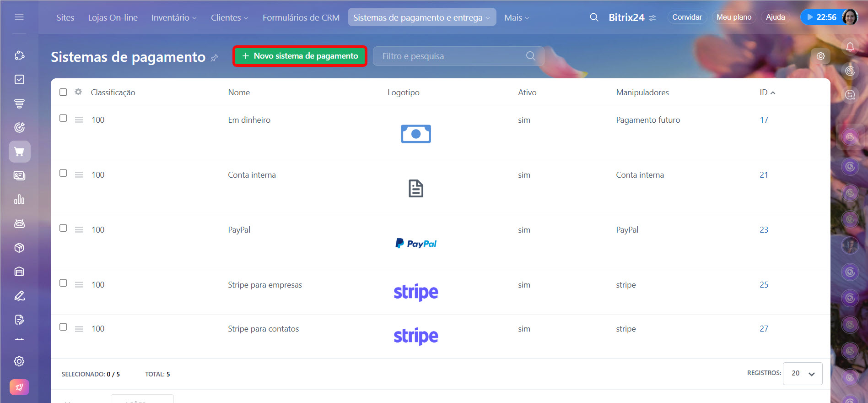Open payment system ID 25 link

(x=764, y=285)
